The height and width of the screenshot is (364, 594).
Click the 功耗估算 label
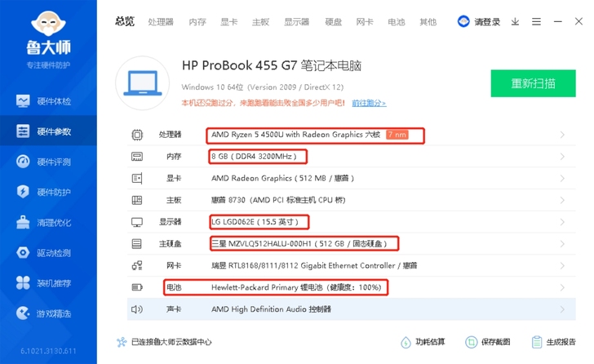tap(430, 342)
